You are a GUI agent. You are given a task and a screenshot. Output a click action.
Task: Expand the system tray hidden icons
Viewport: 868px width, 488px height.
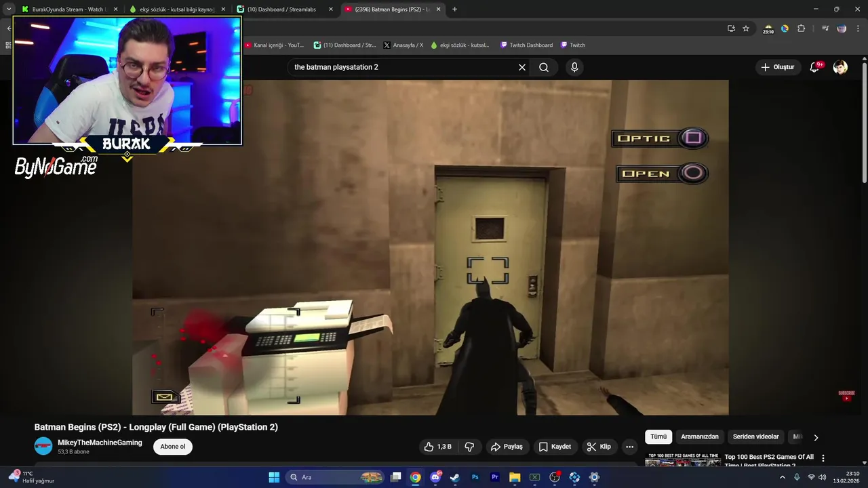pos(783,477)
